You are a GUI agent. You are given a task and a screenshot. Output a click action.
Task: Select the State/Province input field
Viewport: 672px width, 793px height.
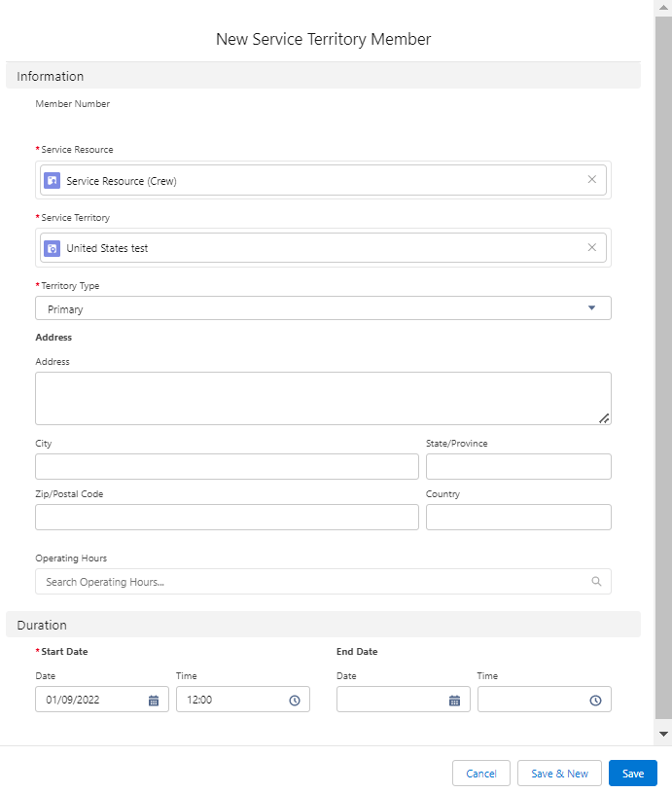tap(518, 467)
